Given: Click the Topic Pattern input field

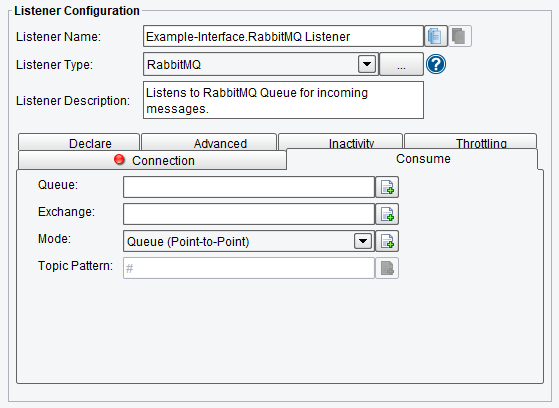Looking at the screenshot, I should (249, 268).
